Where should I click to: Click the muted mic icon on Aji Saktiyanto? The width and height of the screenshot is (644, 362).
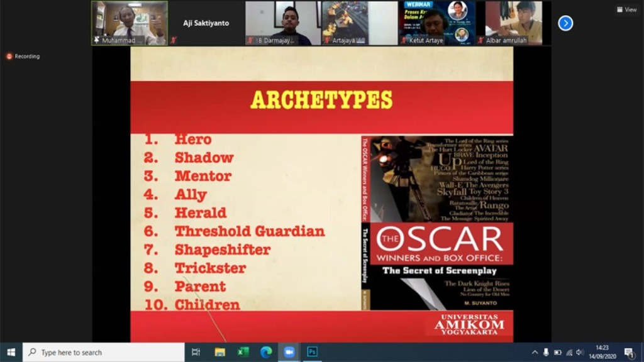pos(174,40)
